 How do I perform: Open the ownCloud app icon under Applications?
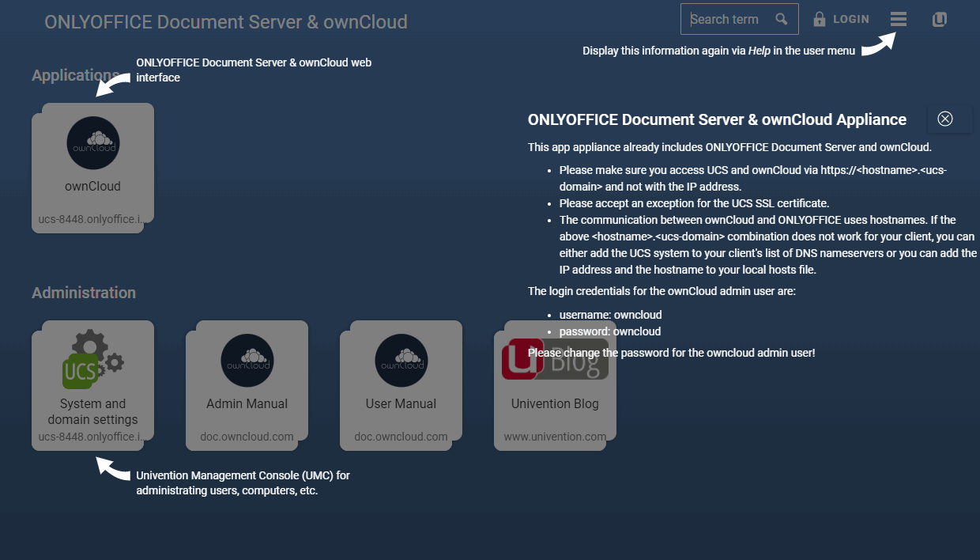point(93,143)
